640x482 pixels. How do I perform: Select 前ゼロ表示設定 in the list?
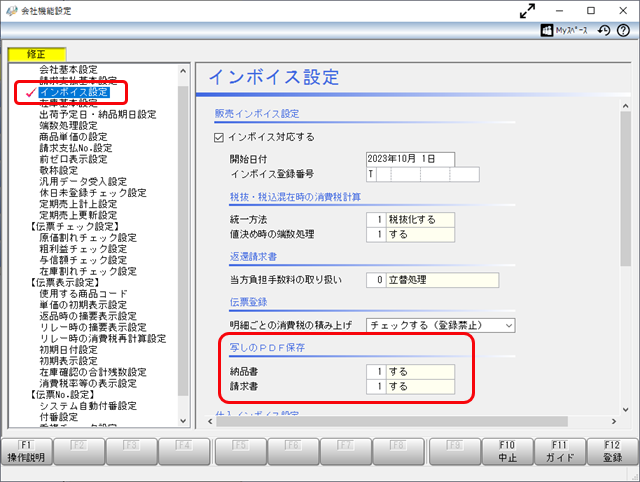(x=73, y=159)
